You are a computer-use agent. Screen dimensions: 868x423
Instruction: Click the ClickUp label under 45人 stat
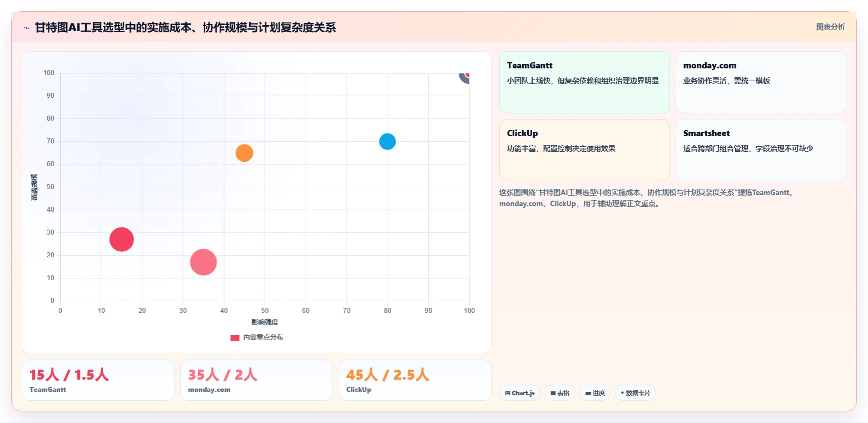359,390
